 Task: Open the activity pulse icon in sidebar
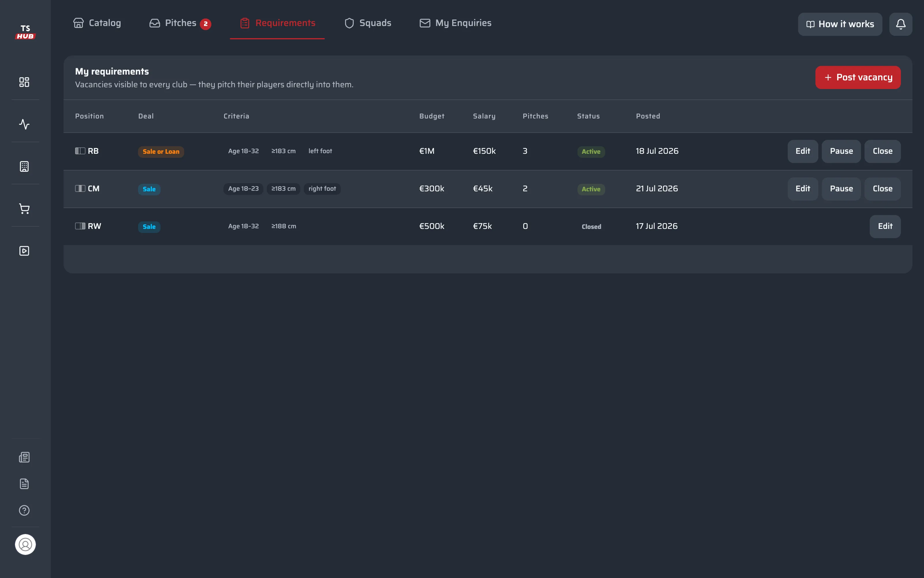pyautogui.click(x=24, y=124)
